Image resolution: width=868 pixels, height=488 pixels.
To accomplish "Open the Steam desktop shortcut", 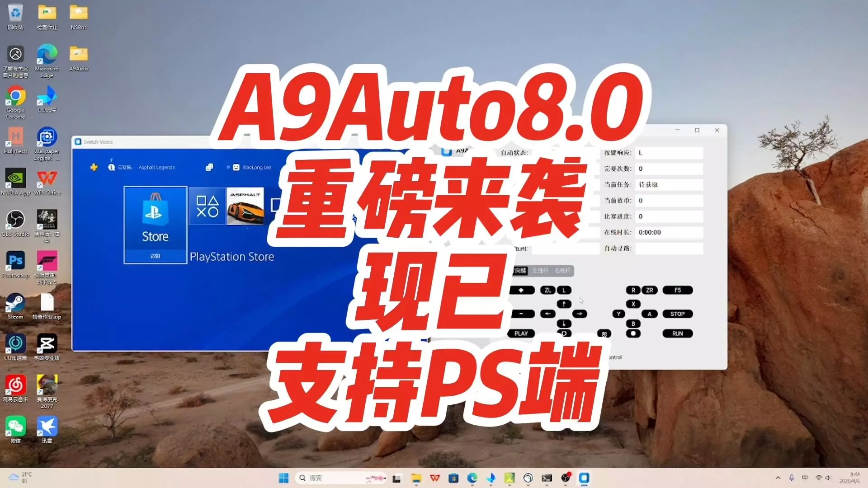I will tap(15, 306).
